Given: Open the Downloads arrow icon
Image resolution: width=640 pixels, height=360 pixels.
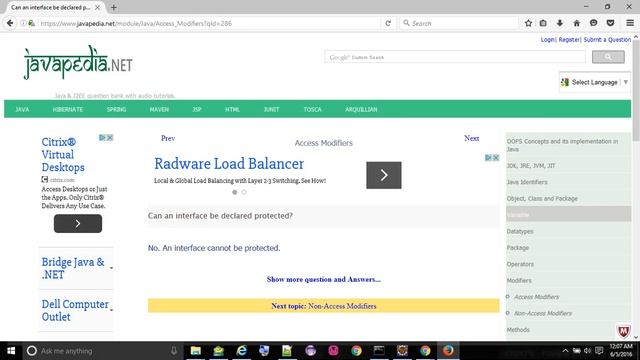Looking at the screenshot, I should point(560,23).
